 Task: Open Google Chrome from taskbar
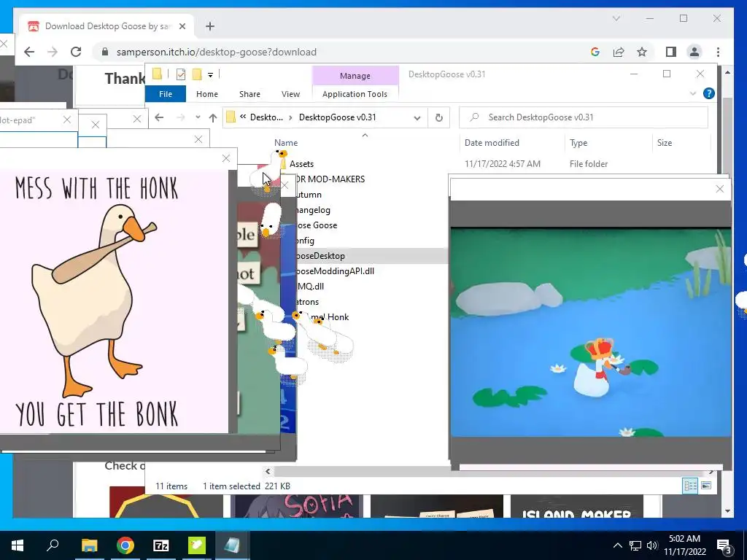[x=125, y=545]
